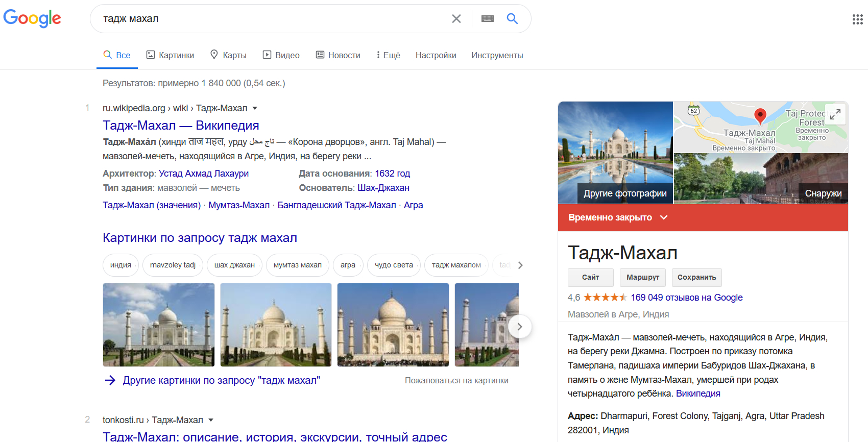Expand dropdown arrow next to ru.wikipedia.org result
868x442 pixels.
[255, 108]
